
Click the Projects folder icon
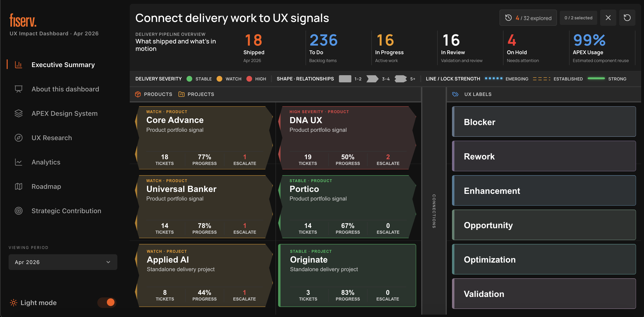coord(182,94)
